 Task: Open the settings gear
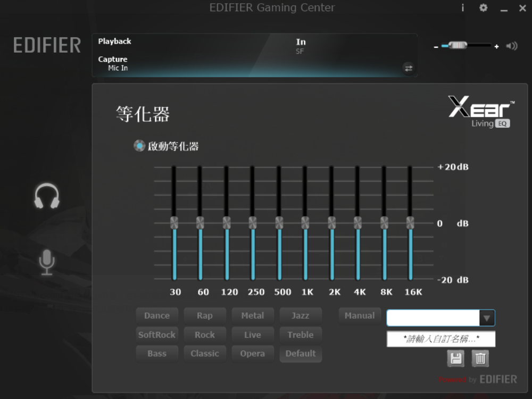tap(484, 8)
